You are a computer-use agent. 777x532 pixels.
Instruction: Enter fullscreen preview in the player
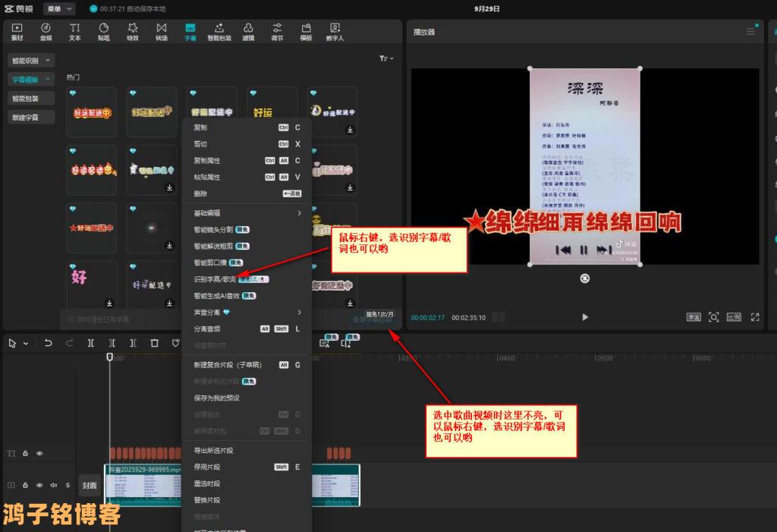pyautogui.click(x=755, y=317)
